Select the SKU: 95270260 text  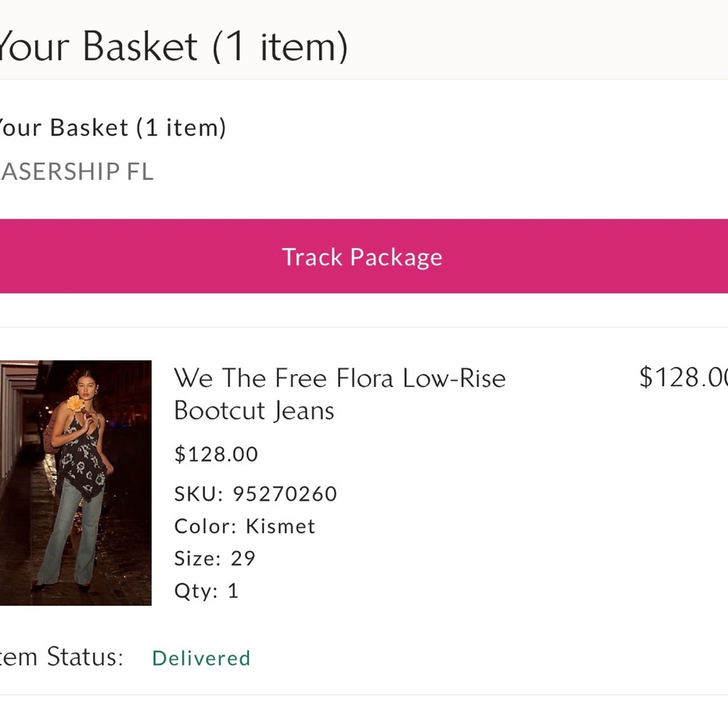255,494
